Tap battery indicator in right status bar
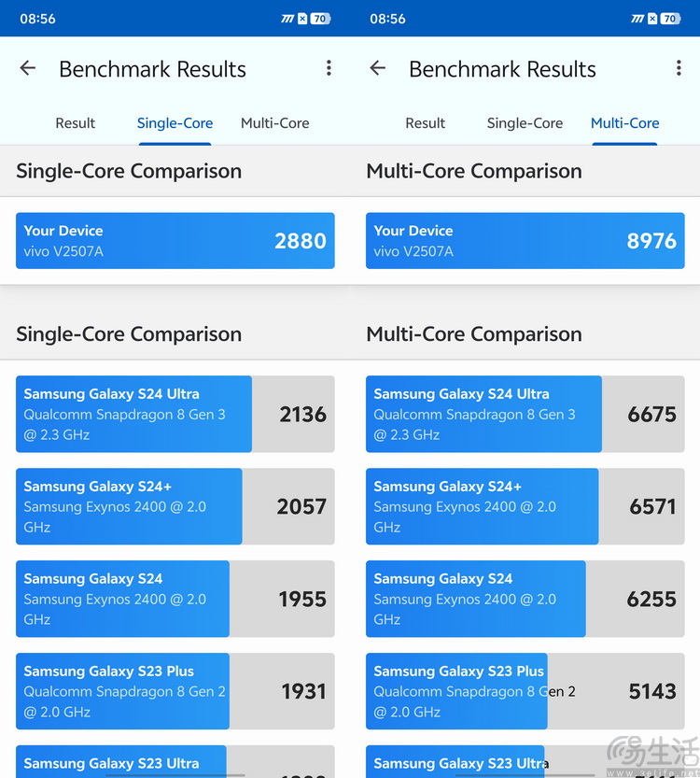The height and width of the screenshot is (778, 700). 670,19
